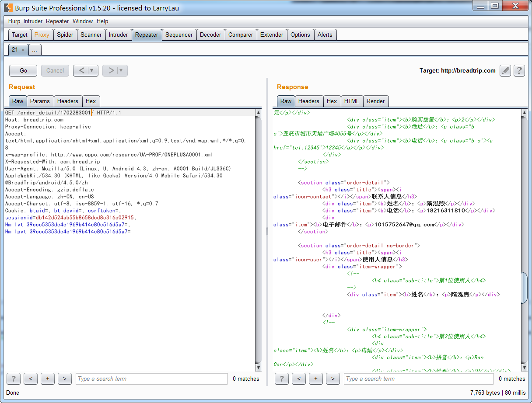Switch to the Extender tool tab
This screenshot has width=532, height=403.
(272, 35)
